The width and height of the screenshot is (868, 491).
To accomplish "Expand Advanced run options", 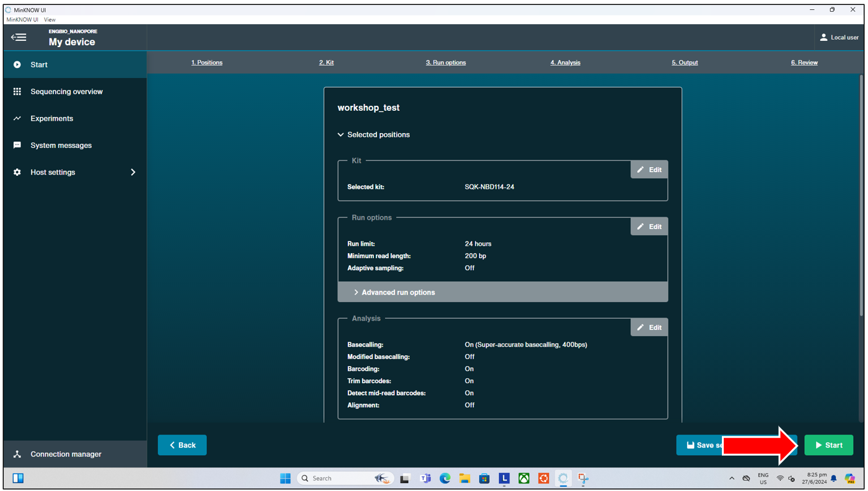I will 503,292.
